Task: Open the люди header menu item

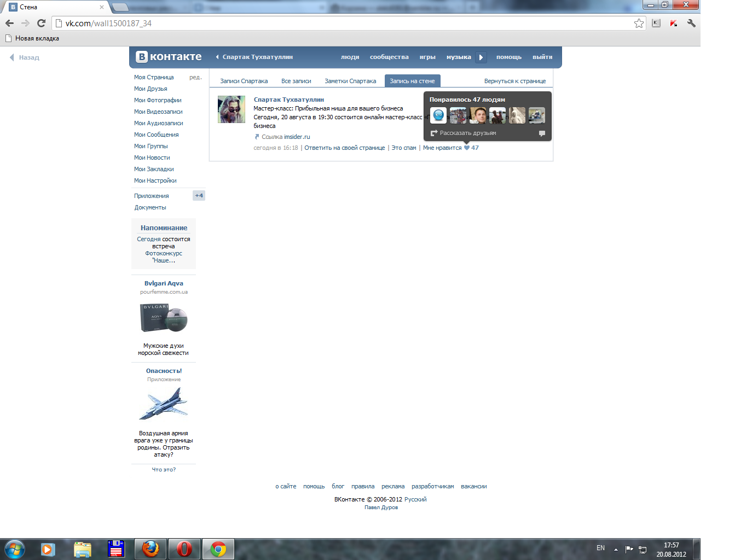Action: pyautogui.click(x=350, y=57)
